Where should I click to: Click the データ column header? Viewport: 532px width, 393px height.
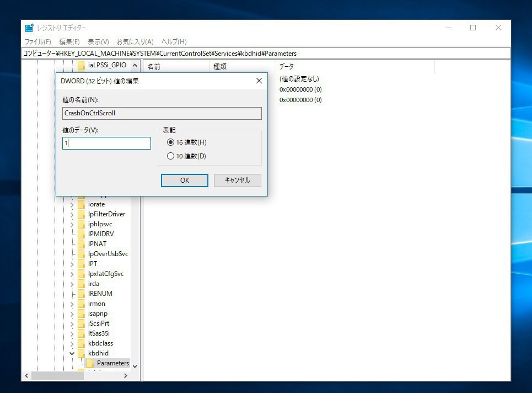(x=287, y=66)
